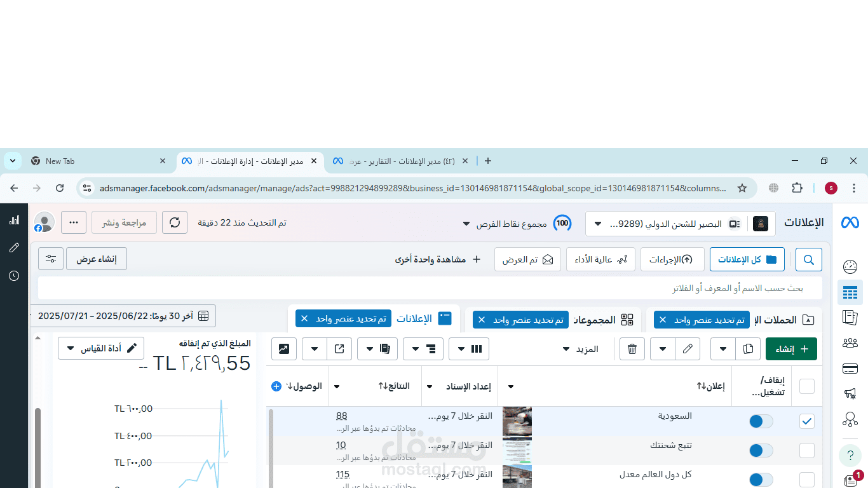The width and height of the screenshot is (868, 488).
Task: Switch to the الإعلانات tab
Action: [374, 319]
